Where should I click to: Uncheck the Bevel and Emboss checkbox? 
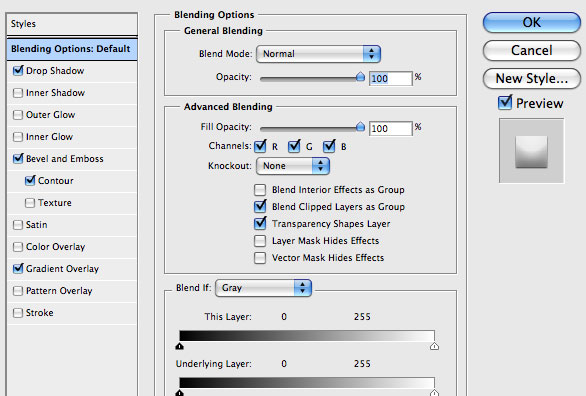coord(18,158)
